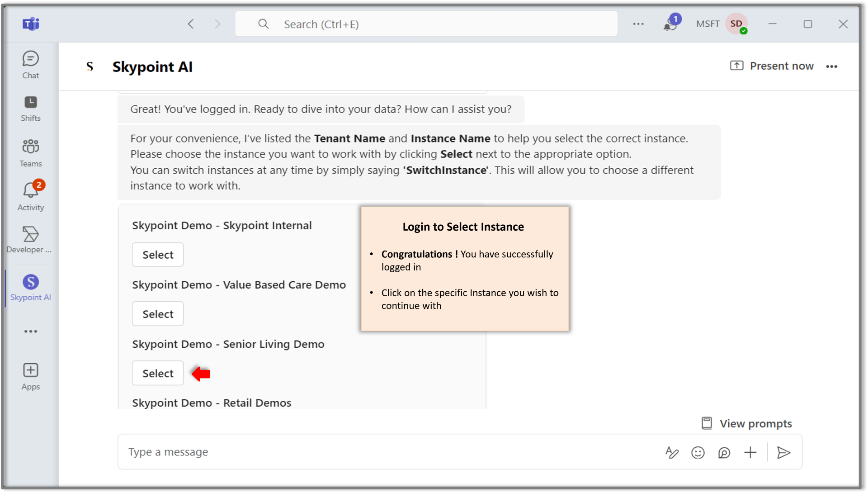The width and height of the screenshot is (868, 493).
Task: Open the message formatting options
Action: [x=672, y=452]
